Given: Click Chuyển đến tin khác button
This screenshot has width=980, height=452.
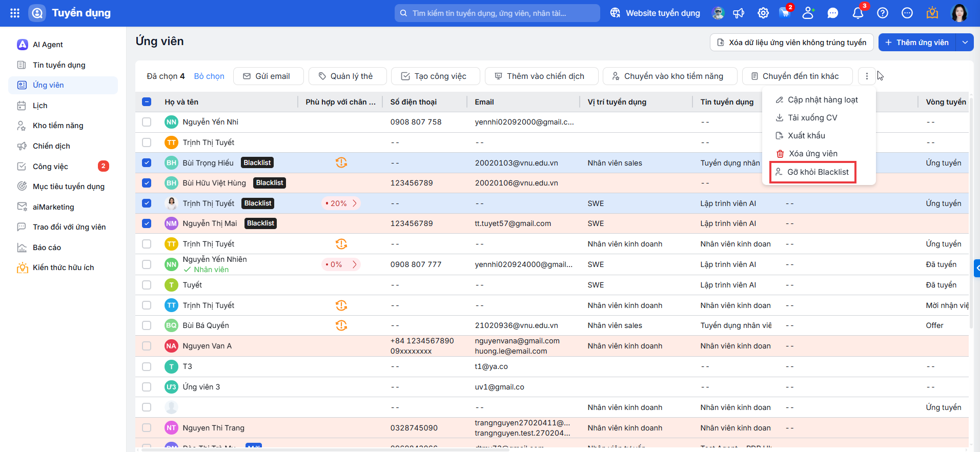Looking at the screenshot, I should pos(797,76).
